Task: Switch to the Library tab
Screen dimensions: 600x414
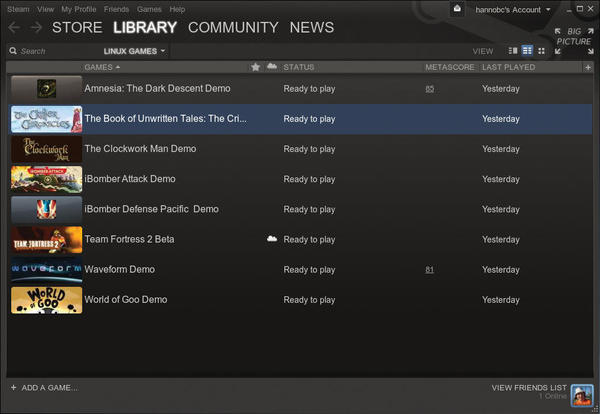Action: click(x=145, y=27)
